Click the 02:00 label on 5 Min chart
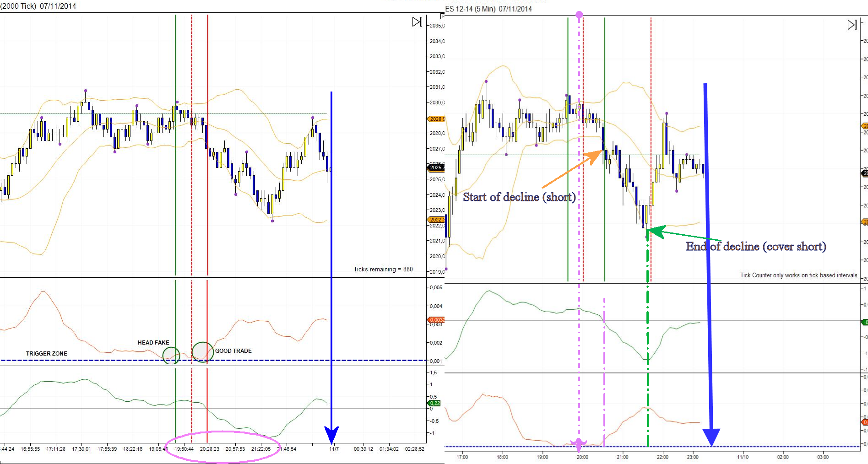Viewport: 868px width, 464px height. click(783, 457)
